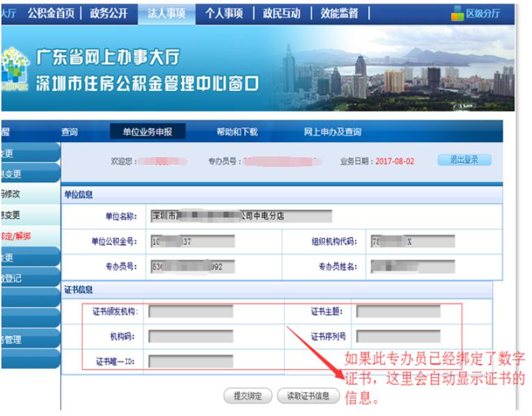Open the 查询 tab
The height and width of the screenshot is (416, 532).
[x=70, y=132]
